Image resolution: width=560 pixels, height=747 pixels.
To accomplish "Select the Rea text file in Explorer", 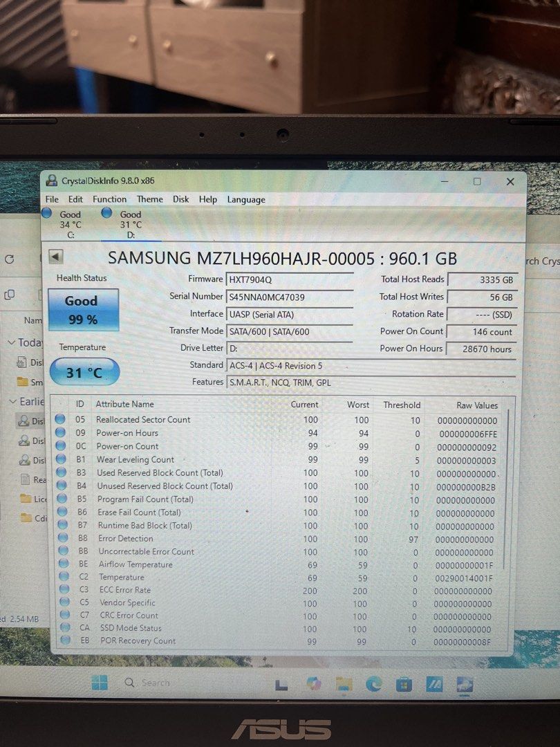I will click(33, 479).
